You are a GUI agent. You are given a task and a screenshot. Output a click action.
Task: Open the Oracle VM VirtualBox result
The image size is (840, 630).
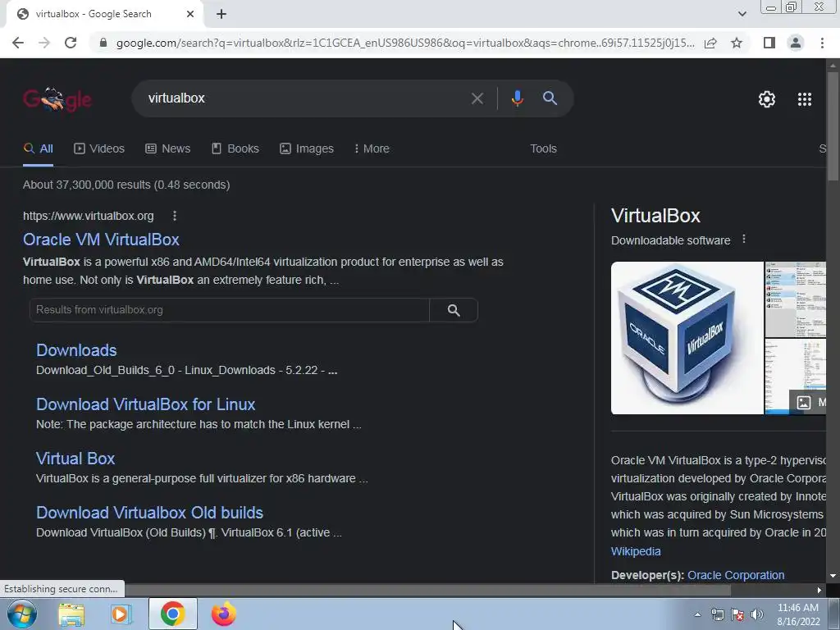(101, 240)
